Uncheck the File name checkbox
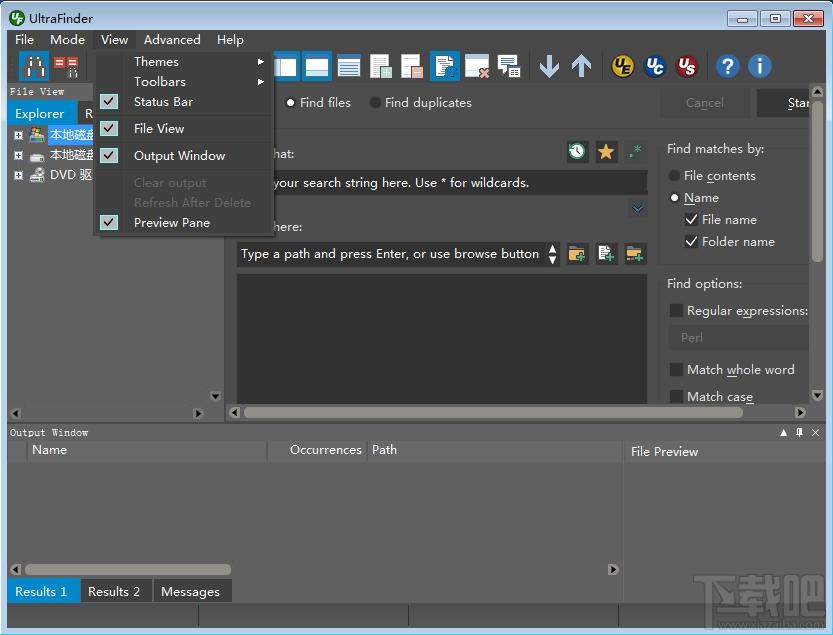 (691, 219)
